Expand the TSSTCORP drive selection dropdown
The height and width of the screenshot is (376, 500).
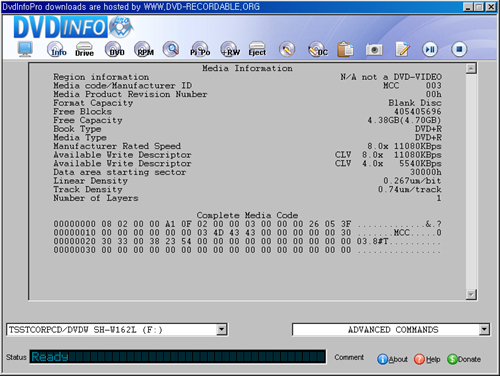point(221,330)
